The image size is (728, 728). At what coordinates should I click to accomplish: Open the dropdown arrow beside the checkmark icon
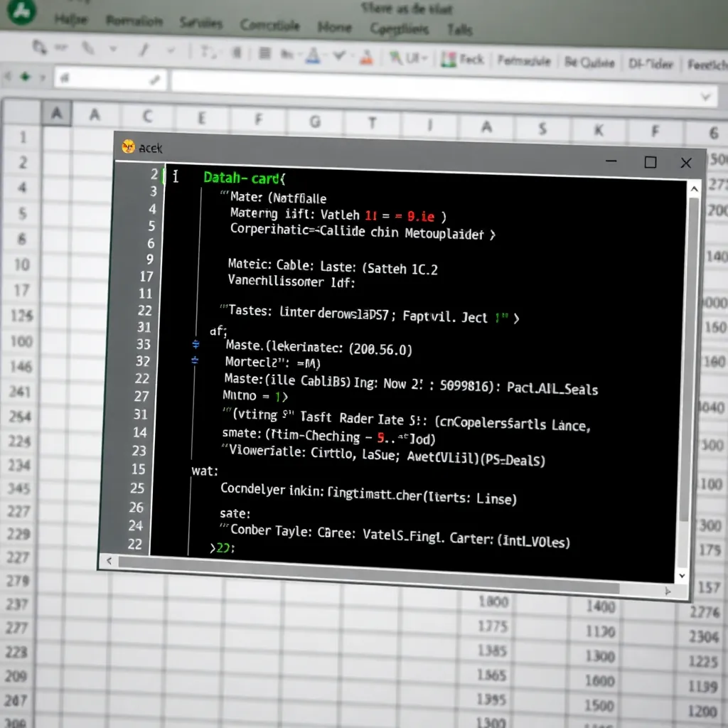tap(349, 56)
